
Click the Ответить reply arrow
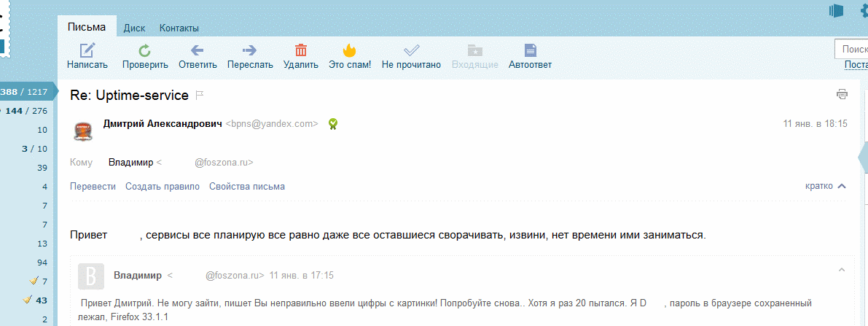coord(197,51)
